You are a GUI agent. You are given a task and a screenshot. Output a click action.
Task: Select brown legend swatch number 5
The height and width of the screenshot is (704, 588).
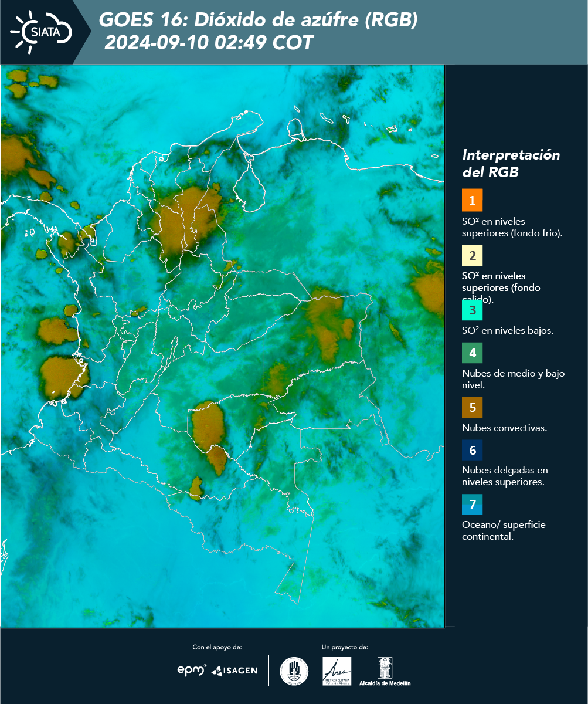(x=472, y=407)
